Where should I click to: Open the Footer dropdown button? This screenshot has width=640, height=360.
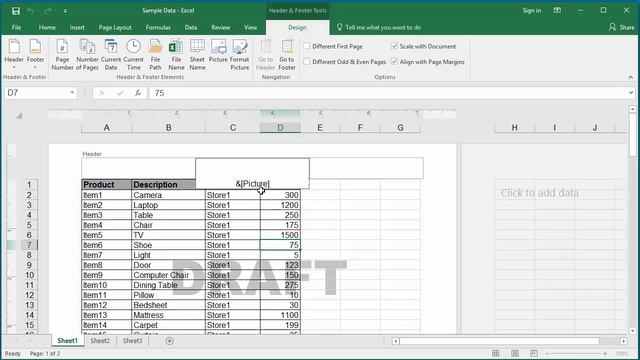[x=35, y=54]
